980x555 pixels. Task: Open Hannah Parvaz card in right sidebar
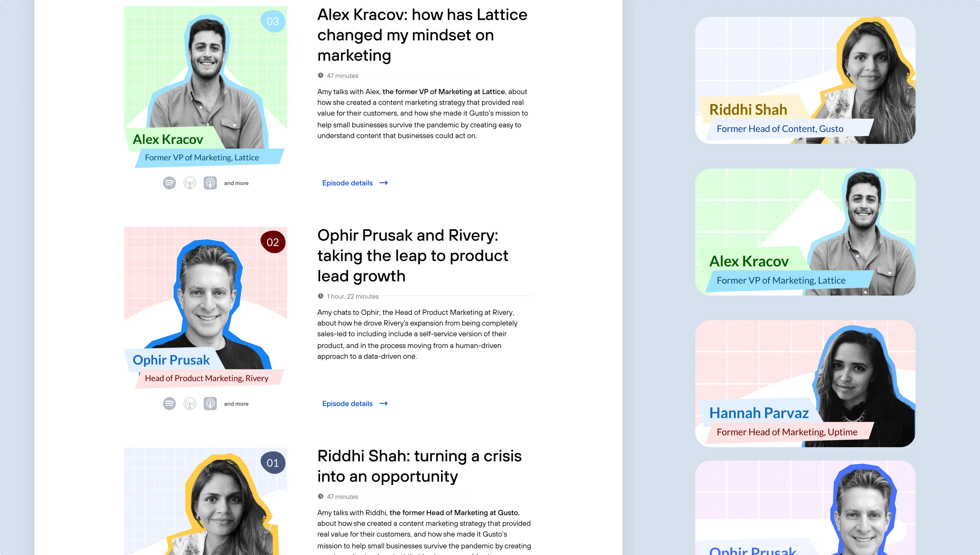805,384
